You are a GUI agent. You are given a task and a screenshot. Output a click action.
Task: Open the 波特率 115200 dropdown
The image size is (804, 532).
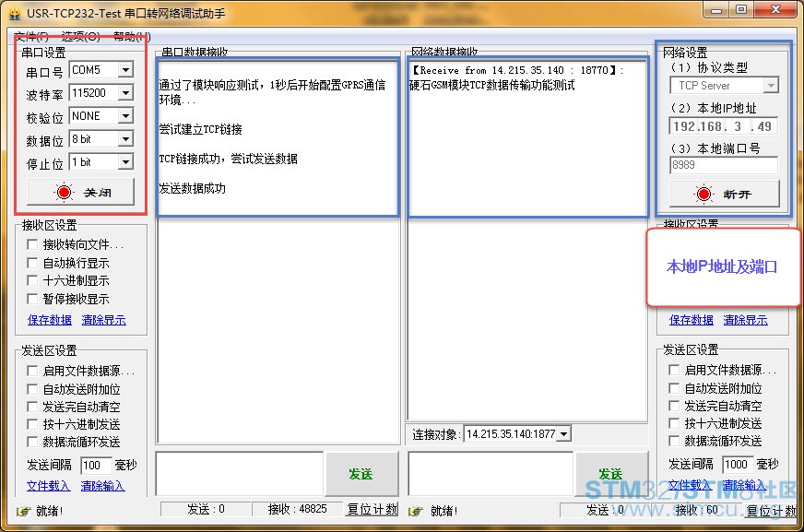(x=125, y=93)
